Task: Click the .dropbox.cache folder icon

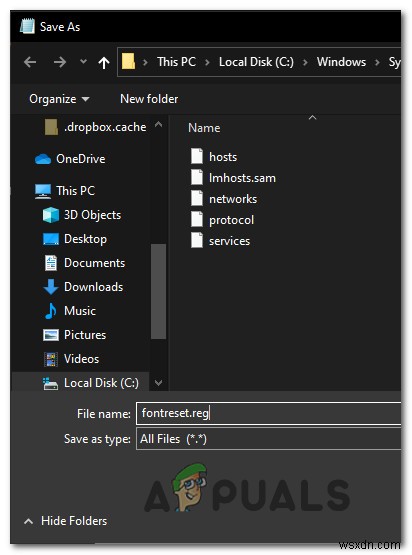Action: point(51,127)
